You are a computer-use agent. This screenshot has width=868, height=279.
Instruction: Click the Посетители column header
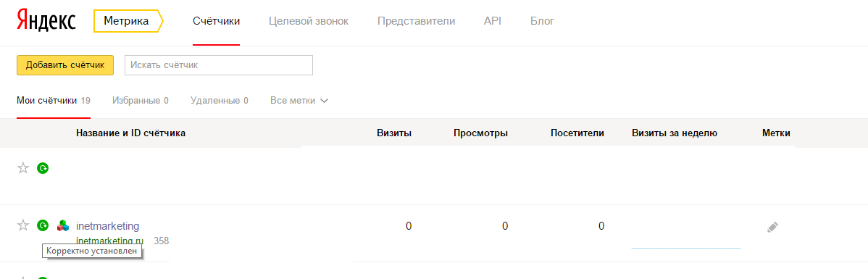point(577,133)
